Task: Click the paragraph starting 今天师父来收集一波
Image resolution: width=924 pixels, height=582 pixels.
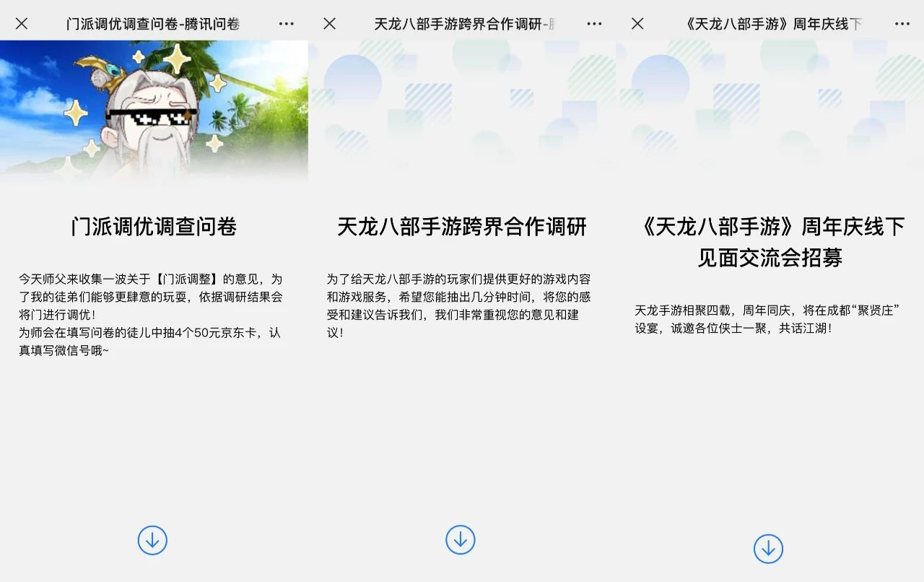Action: (151, 297)
